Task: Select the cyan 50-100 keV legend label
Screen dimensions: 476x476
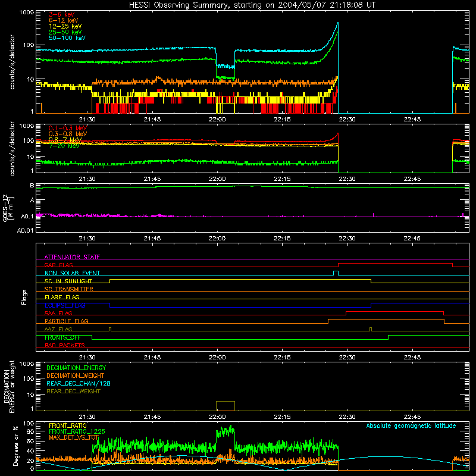Action: [67, 38]
